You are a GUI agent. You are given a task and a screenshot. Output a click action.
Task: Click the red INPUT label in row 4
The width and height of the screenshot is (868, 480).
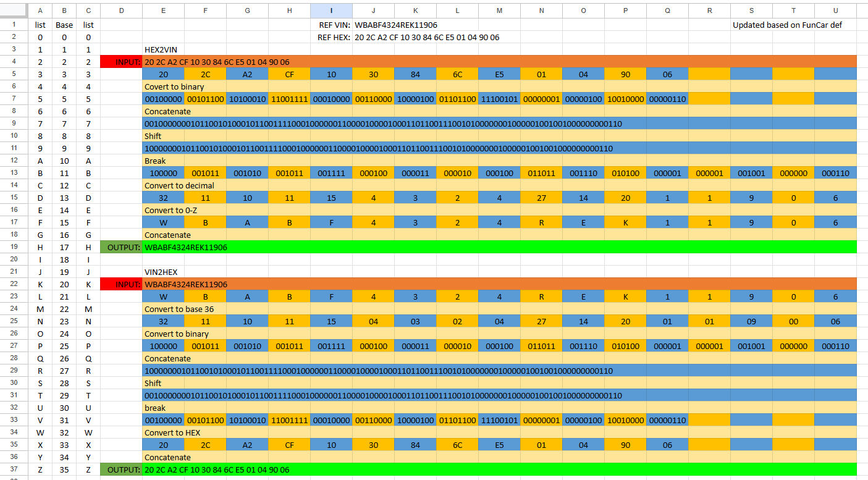coord(121,62)
